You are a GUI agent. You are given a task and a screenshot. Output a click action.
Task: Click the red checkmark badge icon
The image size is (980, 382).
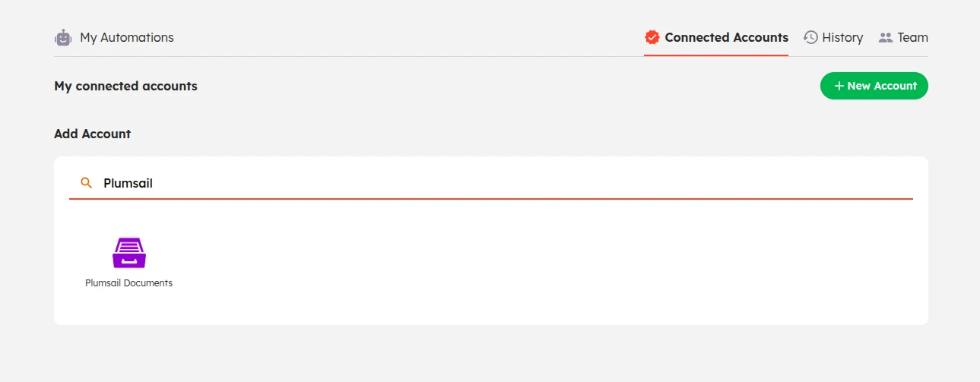tap(652, 37)
